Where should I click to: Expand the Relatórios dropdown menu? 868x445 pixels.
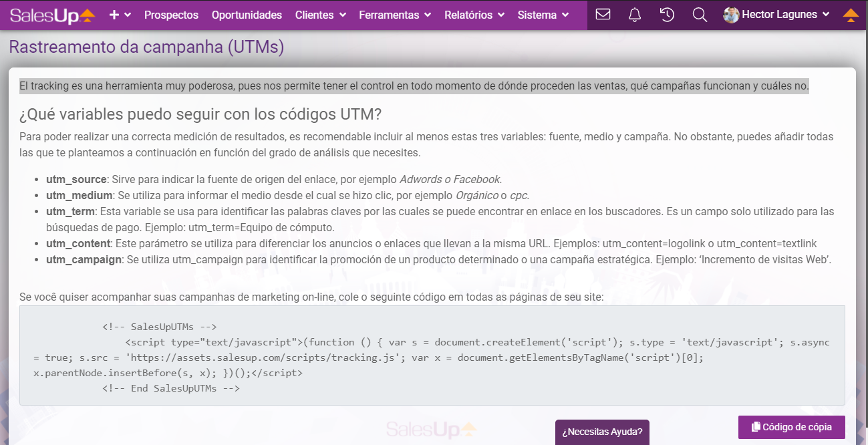coord(474,15)
